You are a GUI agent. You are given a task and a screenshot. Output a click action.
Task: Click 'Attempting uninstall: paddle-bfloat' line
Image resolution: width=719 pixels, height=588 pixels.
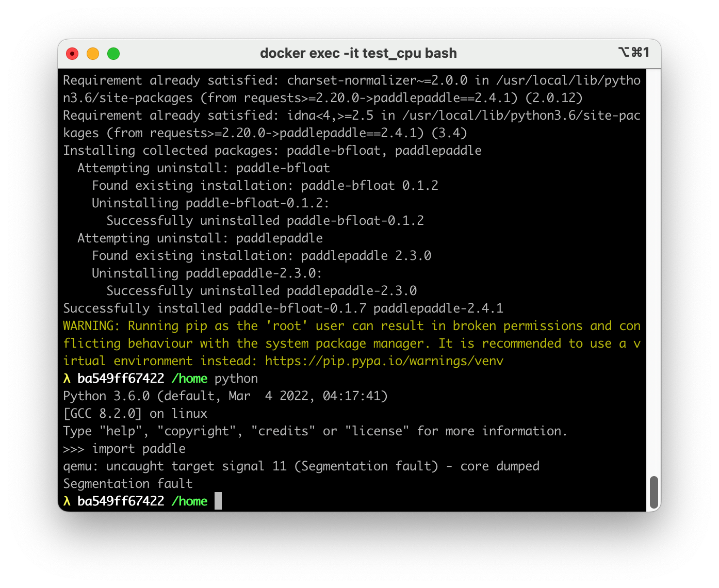point(204,168)
